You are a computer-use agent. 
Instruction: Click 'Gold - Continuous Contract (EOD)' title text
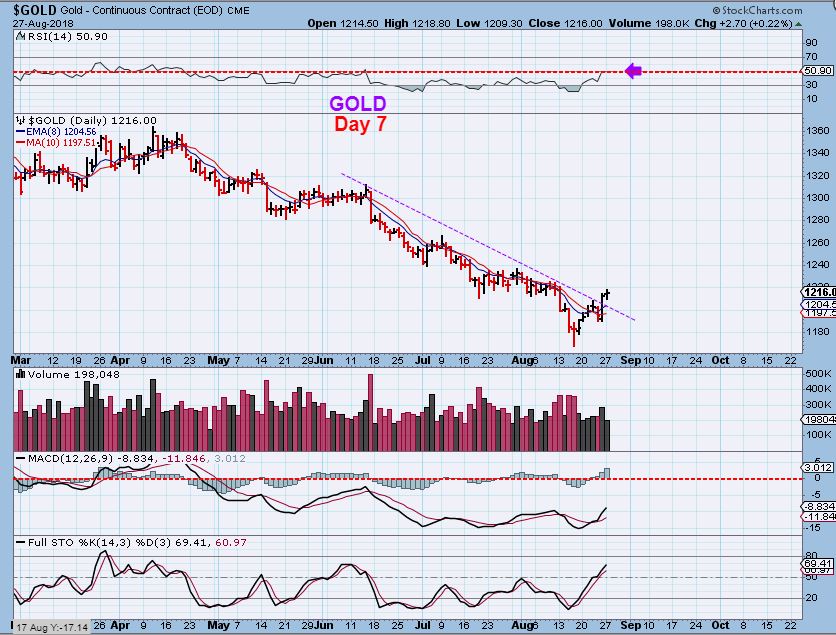point(141,10)
